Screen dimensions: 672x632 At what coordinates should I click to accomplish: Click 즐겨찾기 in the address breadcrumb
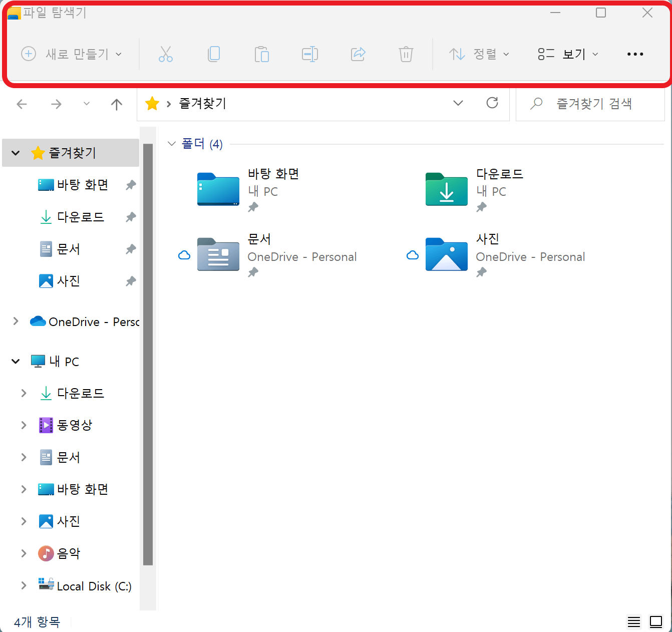point(203,104)
